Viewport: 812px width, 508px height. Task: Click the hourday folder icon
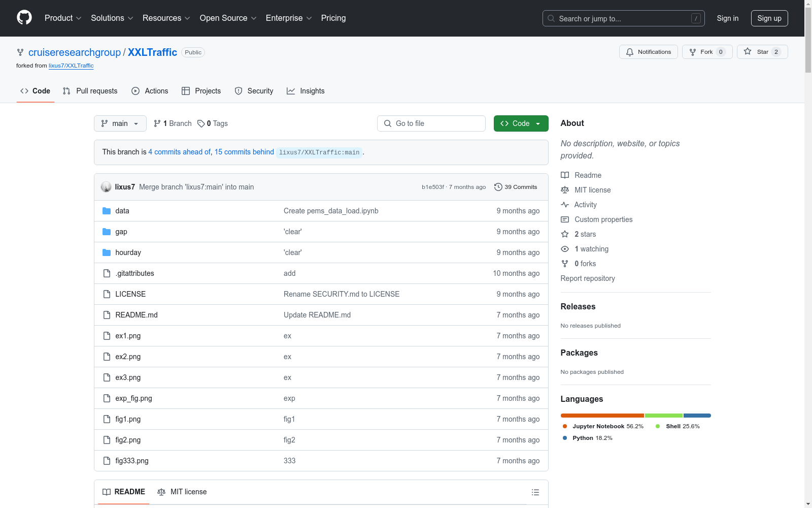point(107,252)
